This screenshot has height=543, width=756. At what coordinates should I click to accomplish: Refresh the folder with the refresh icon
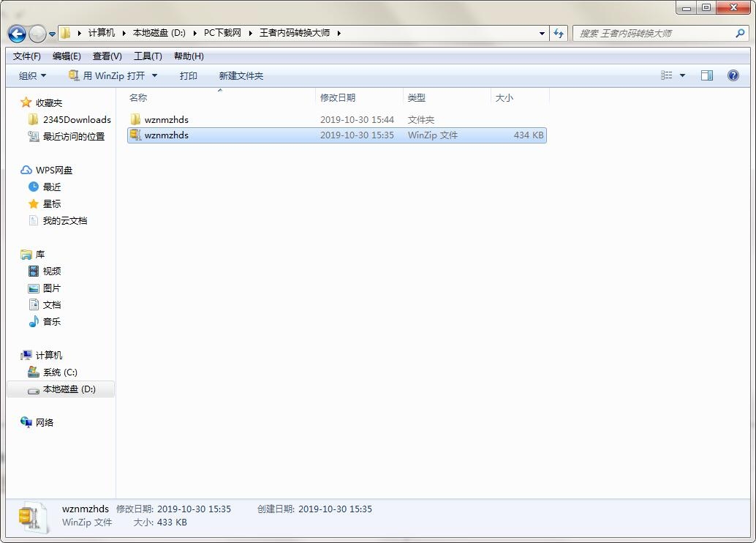[x=559, y=34]
